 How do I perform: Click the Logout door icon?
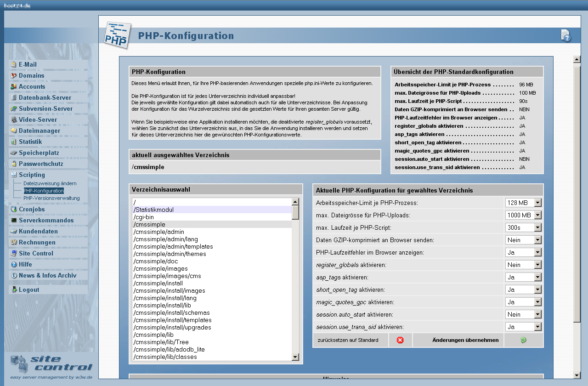tap(14, 289)
